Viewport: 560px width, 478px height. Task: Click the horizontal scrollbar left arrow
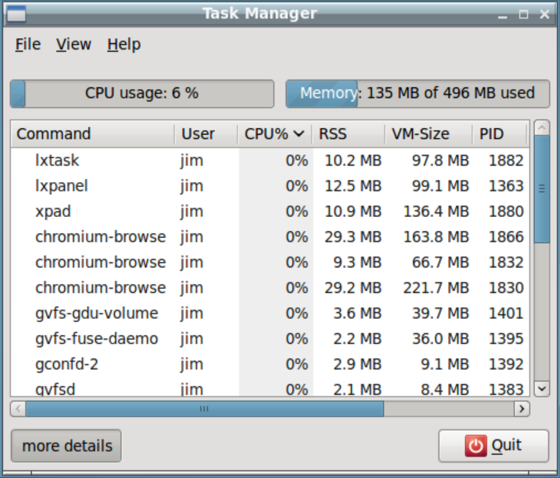point(18,409)
